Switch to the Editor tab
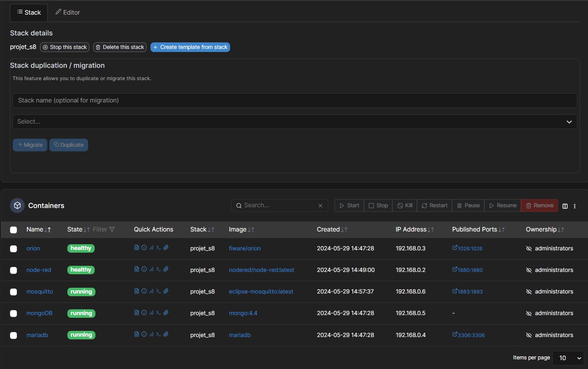Screen dimensions: 588x369 click(x=68, y=13)
